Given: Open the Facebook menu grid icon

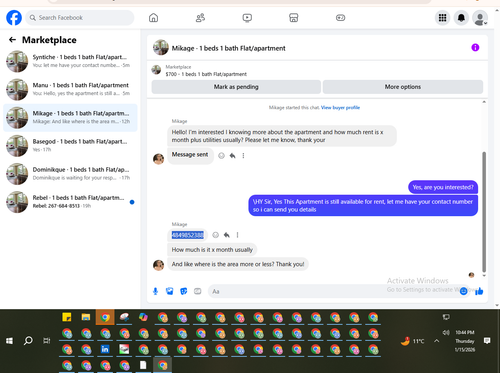Looking at the screenshot, I should 442,18.
